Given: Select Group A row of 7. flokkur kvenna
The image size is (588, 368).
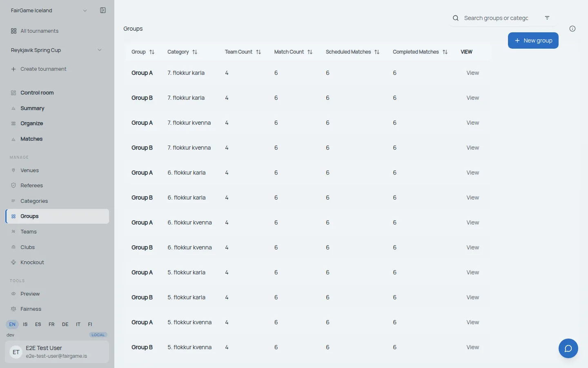Looking at the screenshot, I should click(308, 123).
